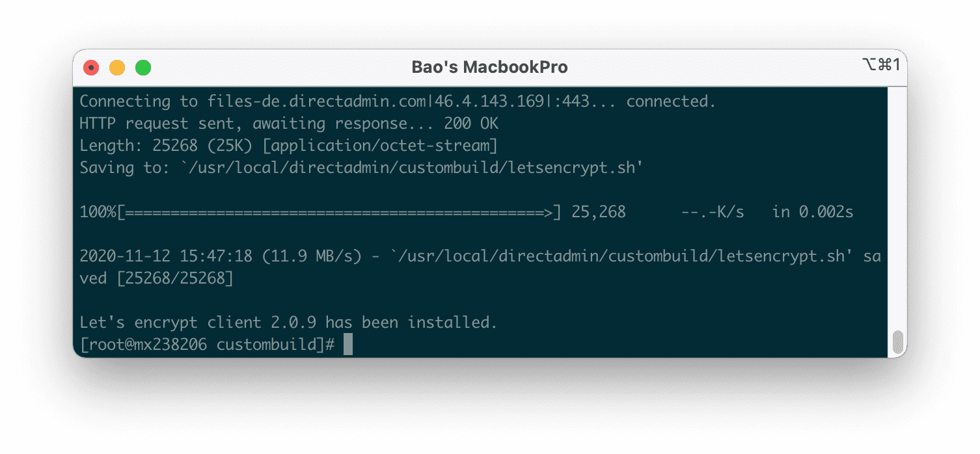Click the ⌥⌘1 window shortcut indicator

click(882, 66)
